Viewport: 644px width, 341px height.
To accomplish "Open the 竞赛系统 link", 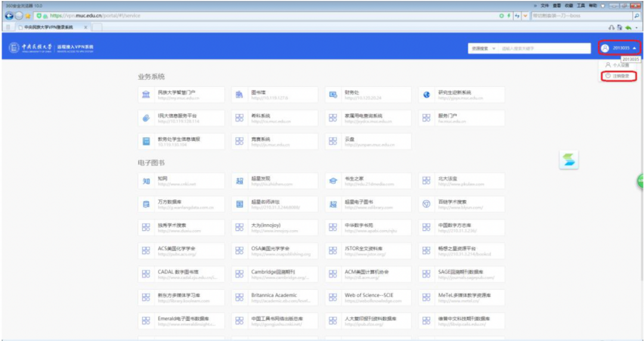I will coord(274,141).
